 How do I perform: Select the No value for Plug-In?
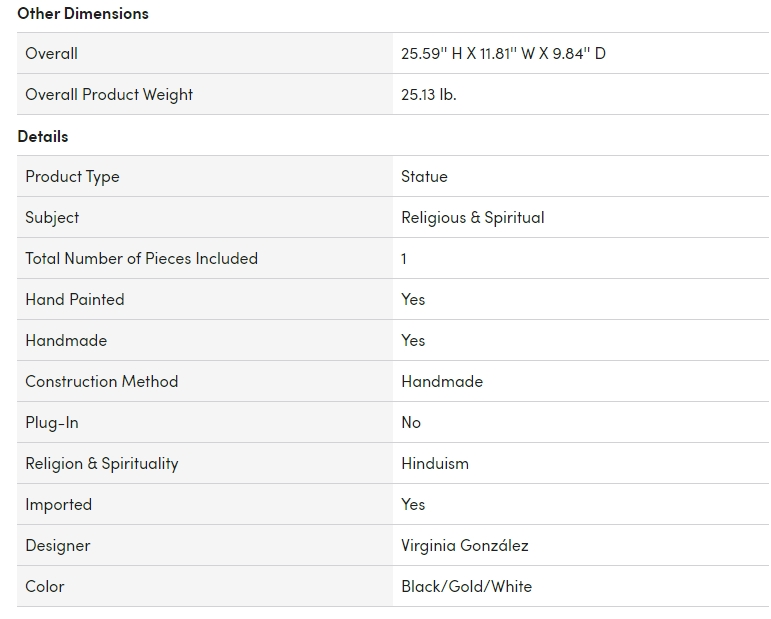[x=411, y=422]
